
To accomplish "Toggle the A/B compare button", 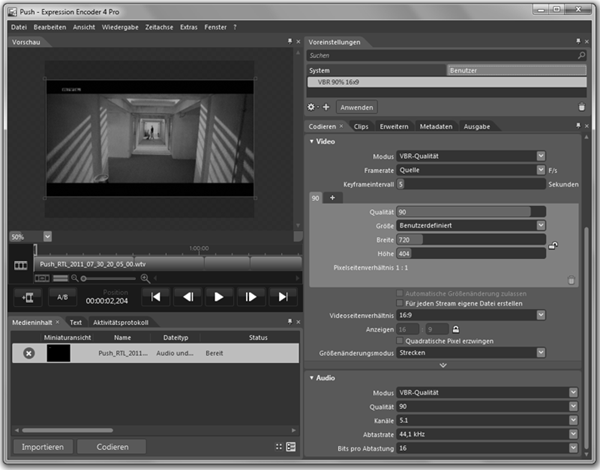I will click(x=62, y=297).
